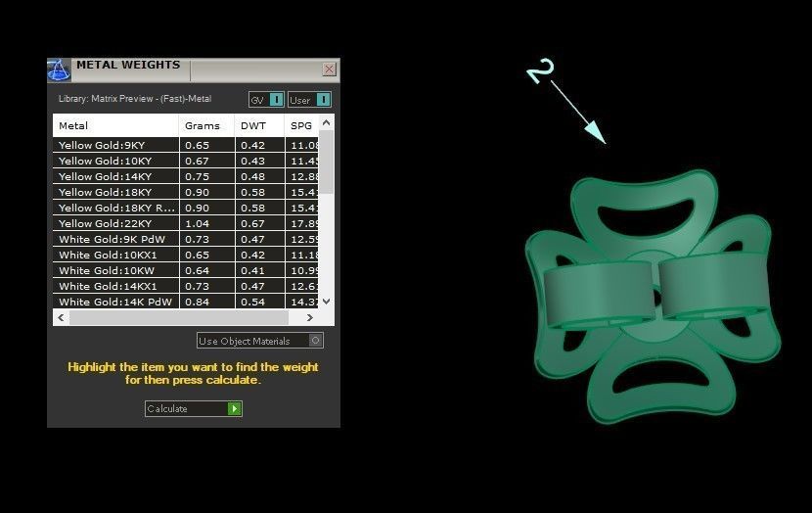Toggle the User library switch
This screenshot has width=812, height=513.
[x=309, y=100]
